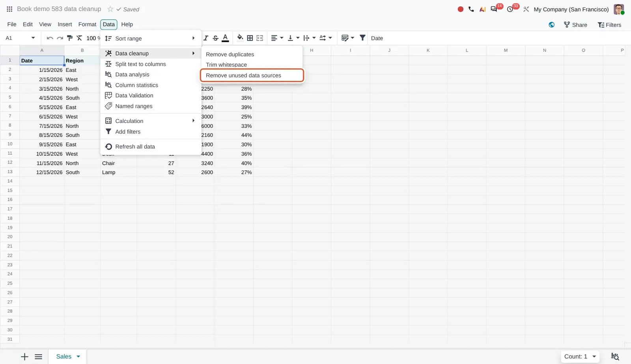Expand the Count: 1 statistics dropdown
Image resolution: width=631 pixels, height=364 pixels.
(x=580, y=357)
